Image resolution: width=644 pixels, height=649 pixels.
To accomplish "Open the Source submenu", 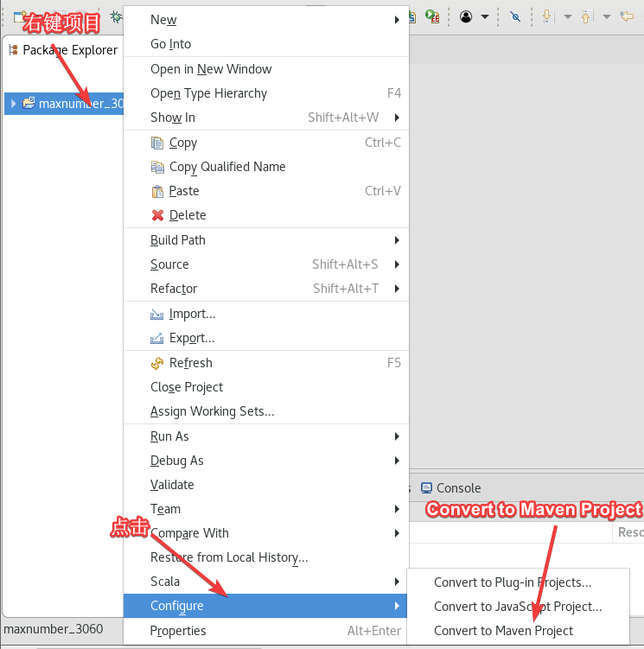I will [266, 264].
